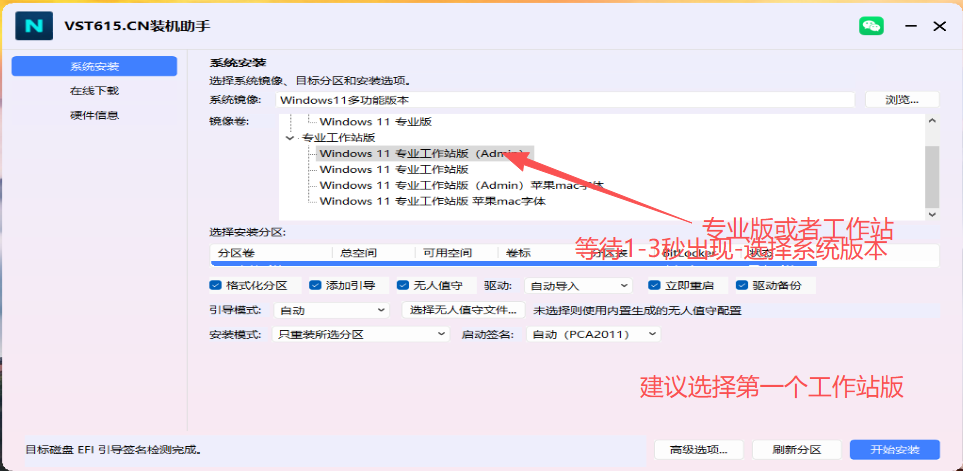The width and height of the screenshot is (963, 471).
Task: Open the 启动签名 PCA2011 dropdown
Action: point(593,334)
